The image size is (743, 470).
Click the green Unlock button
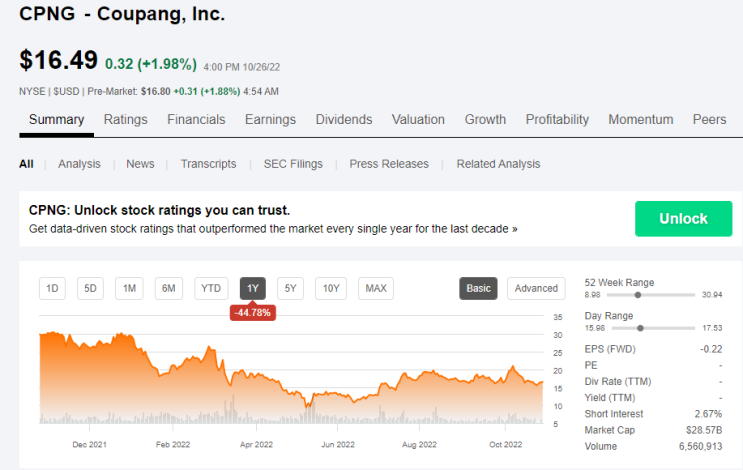click(x=683, y=218)
